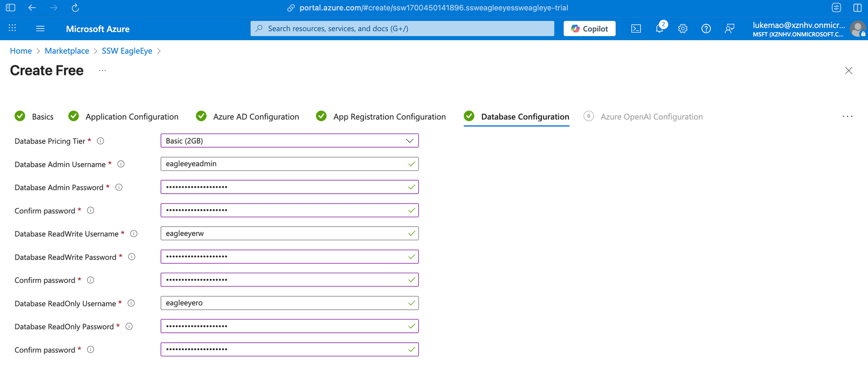Reload the page with refresh icon
Viewport: 868px width, 368px height.
pyautogui.click(x=75, y=8)
